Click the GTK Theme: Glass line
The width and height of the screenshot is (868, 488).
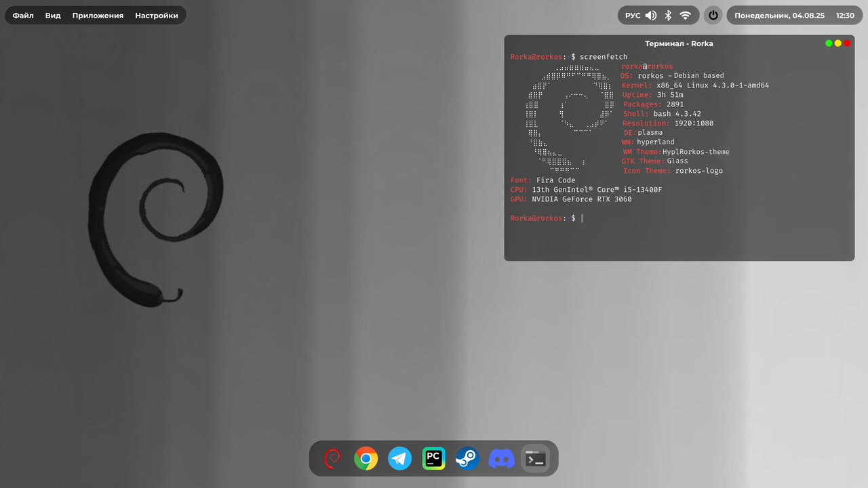click(x=654, y=161)
